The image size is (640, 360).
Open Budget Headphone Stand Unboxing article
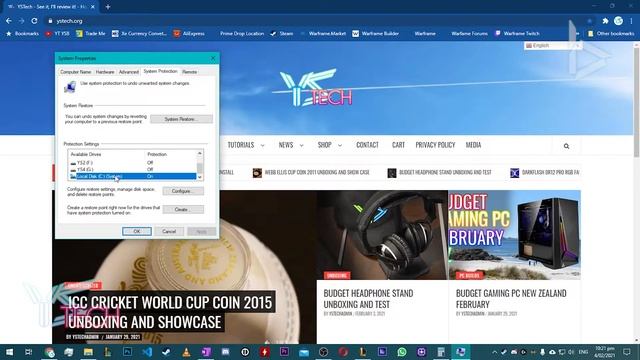tap(368, 299)
